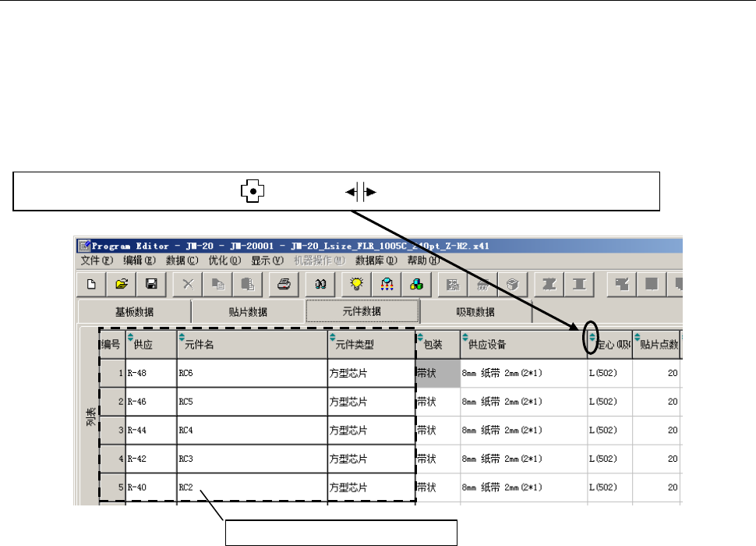Click the grayed icon next to the box icon
The image size is (756, 546).
pyautogui.click(x=482, y=284)
